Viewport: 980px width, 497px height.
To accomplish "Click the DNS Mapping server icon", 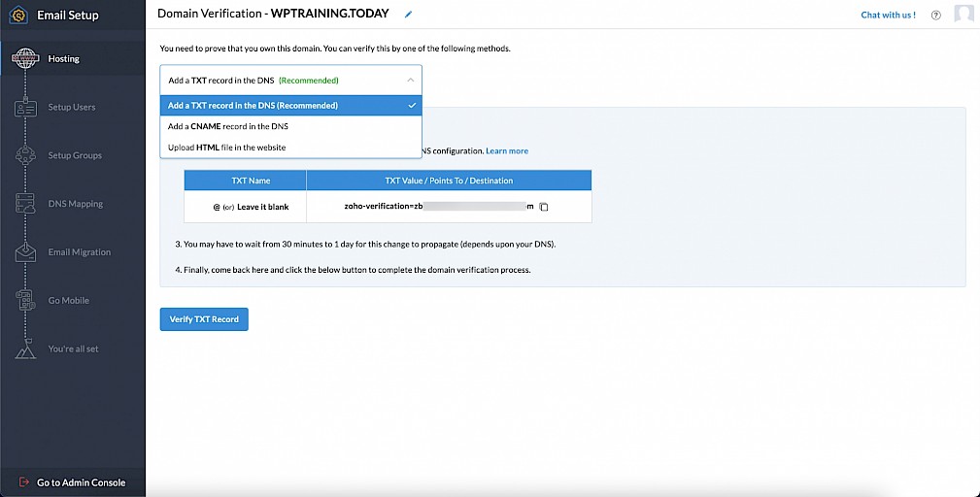I will 25,204.
